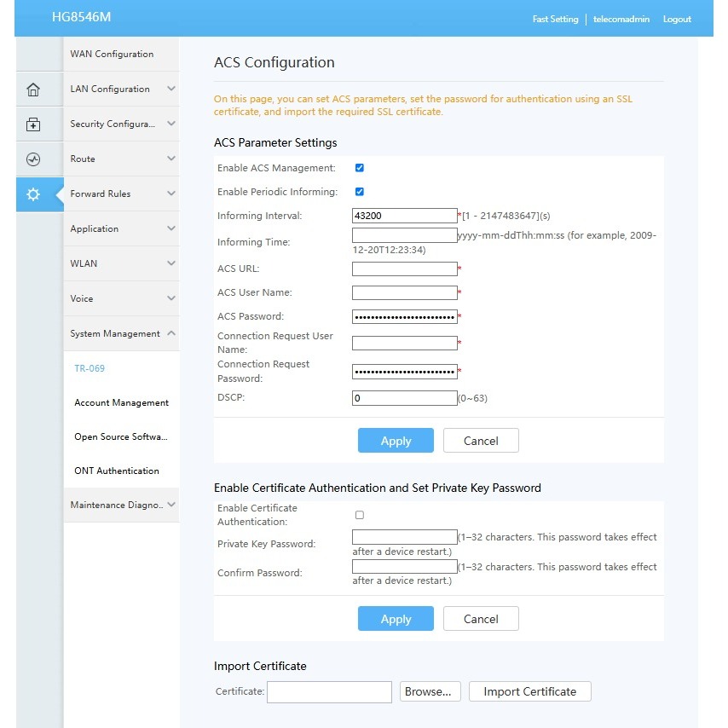This screenshot has height=728, width=728.
Task: Open the first-aid kit icon section
Action: pos(33,124)
